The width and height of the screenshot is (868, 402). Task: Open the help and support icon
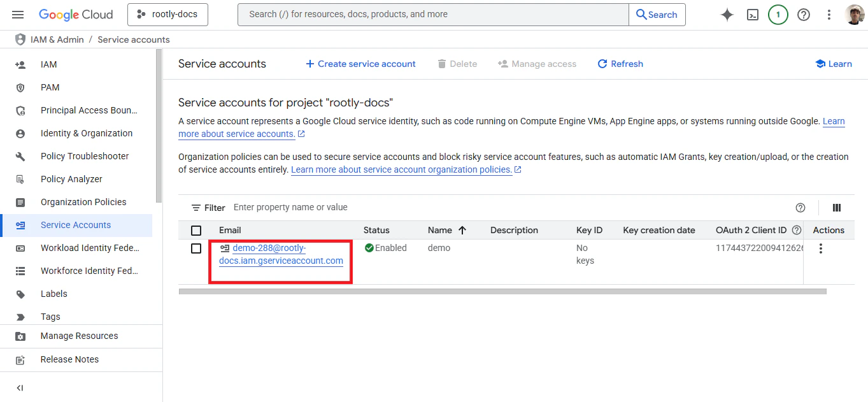(803, 14)
